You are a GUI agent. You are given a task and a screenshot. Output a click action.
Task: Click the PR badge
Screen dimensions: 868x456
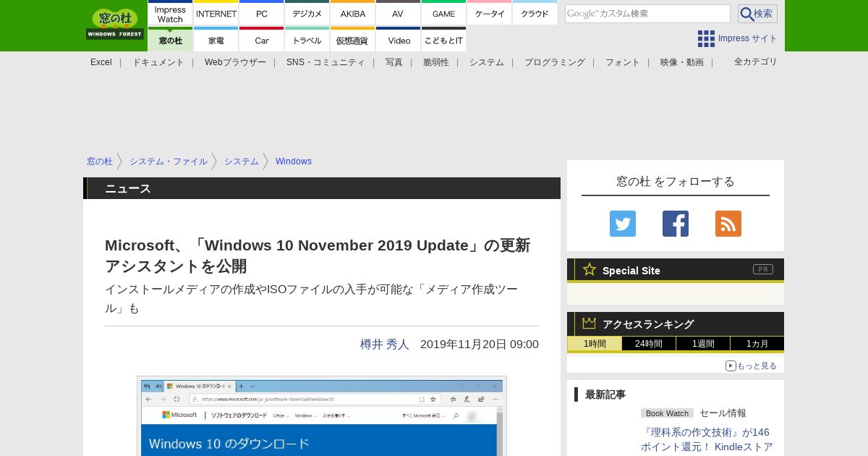(763, 269)
